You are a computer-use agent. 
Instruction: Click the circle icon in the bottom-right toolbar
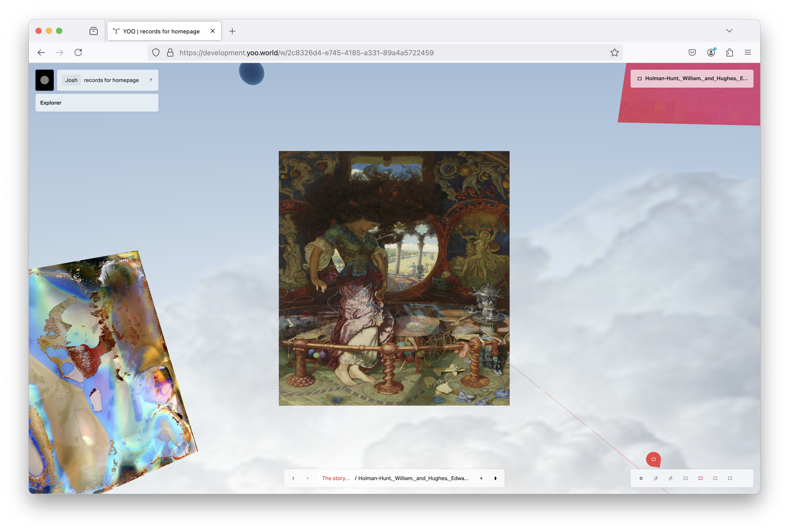coord(641,478)
